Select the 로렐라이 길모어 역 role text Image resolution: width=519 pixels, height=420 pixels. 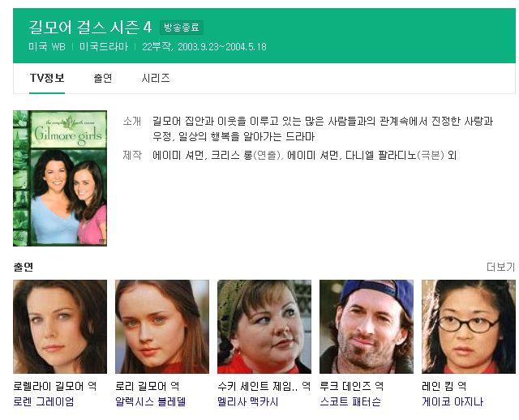(x=55, y=386)
